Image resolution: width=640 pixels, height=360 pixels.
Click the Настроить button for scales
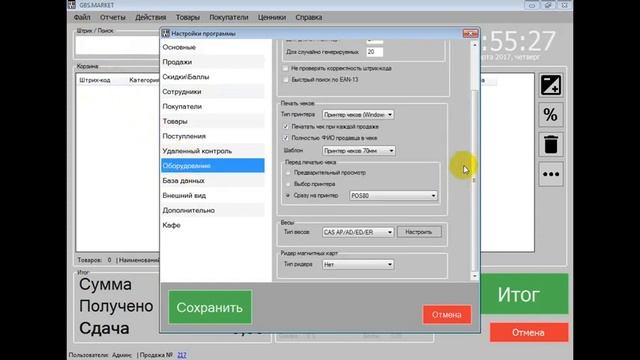419,232
